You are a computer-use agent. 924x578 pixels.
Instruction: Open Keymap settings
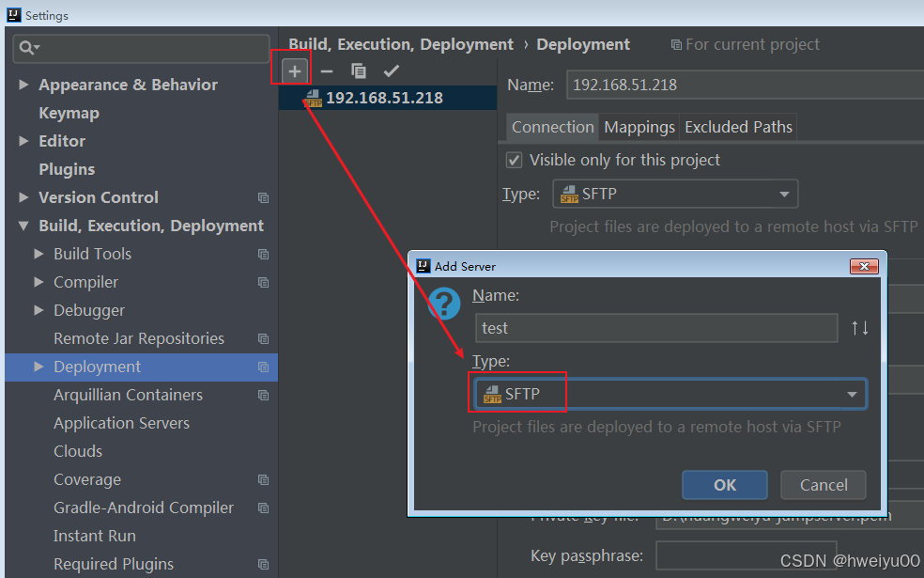[x=69, y=113]
